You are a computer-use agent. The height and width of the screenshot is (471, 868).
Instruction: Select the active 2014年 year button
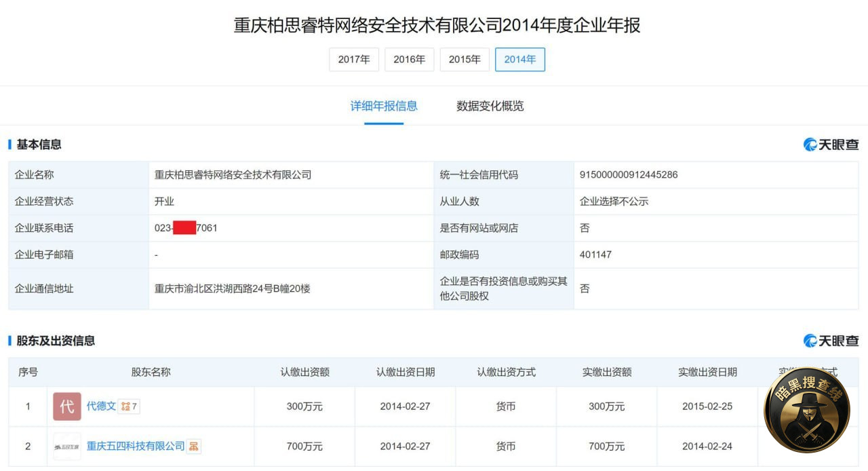520,59
